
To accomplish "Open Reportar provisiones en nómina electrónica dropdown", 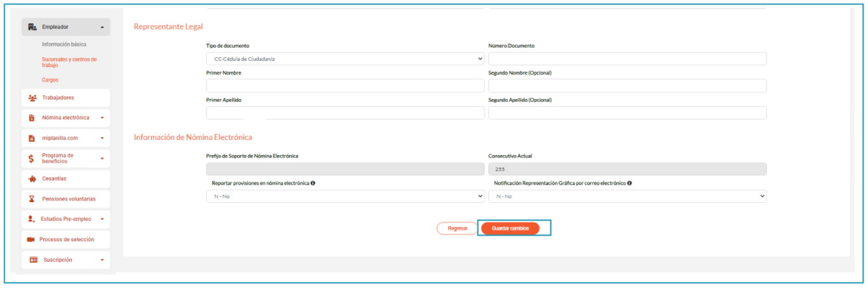I will pyautogui.click(x=345, y=196).
